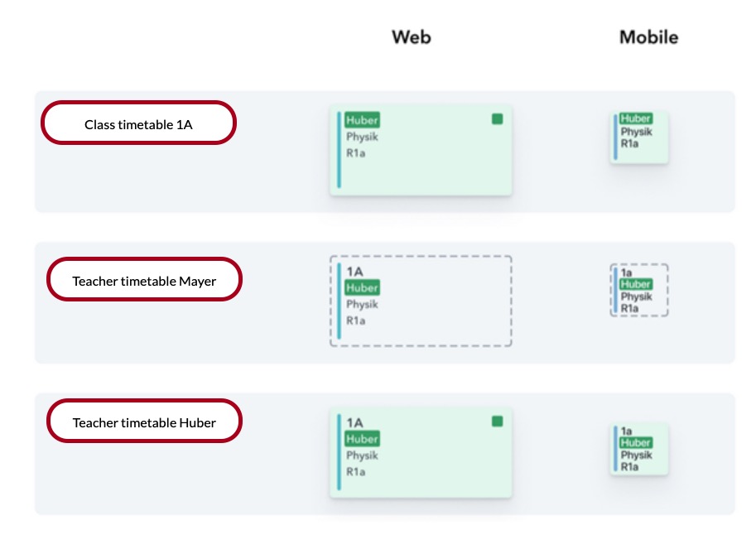The width and height of the screenshot is (756, 535).
Task: Click the Web column heading
Action: 412,37
